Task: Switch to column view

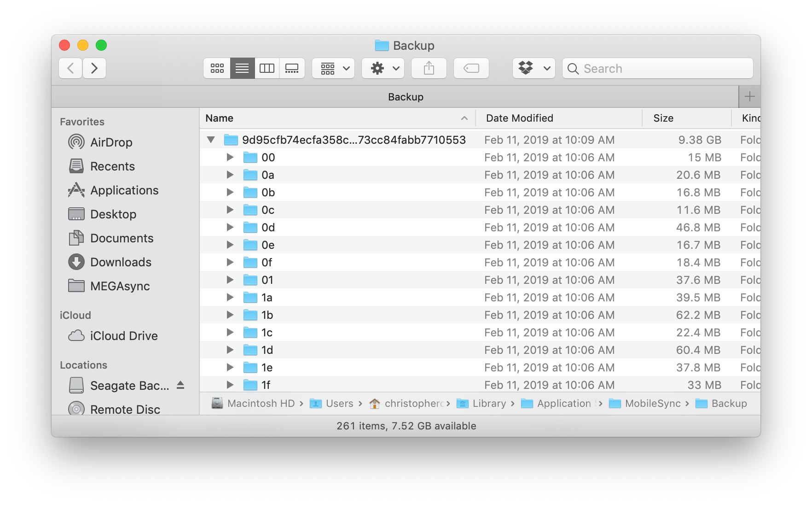Action: (x=267, y=68)
